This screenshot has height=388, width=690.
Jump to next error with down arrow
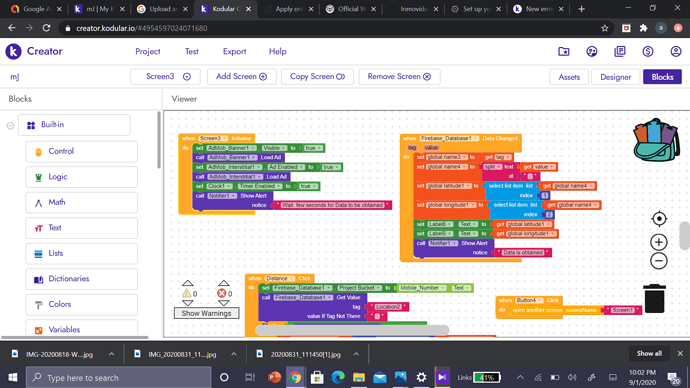(224, 303)
